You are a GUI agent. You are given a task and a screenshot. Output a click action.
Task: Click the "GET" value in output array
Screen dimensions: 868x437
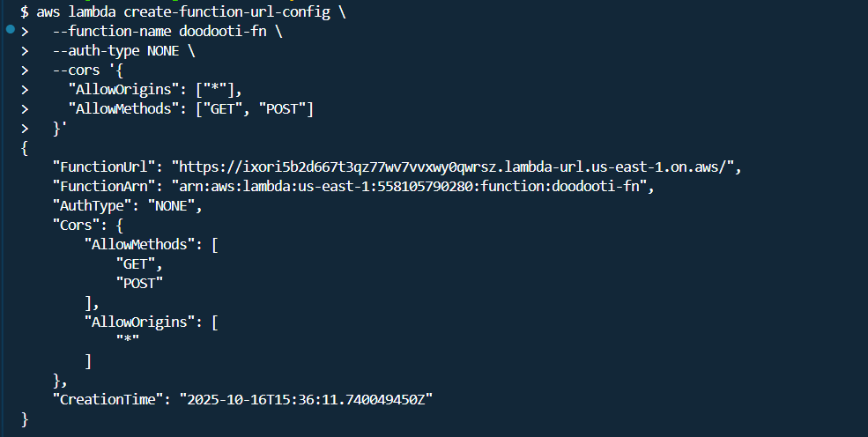point(138,263)
